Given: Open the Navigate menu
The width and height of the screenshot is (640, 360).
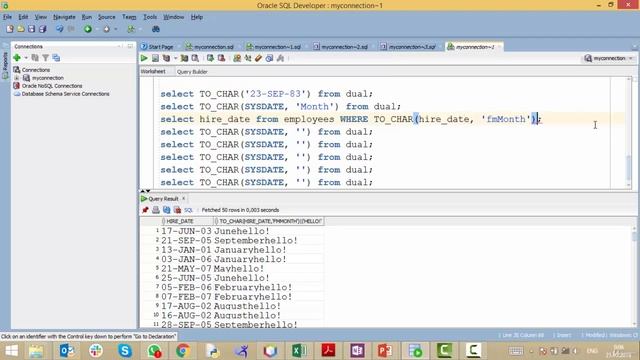Looking at the screenshot, I should [64, 17].
